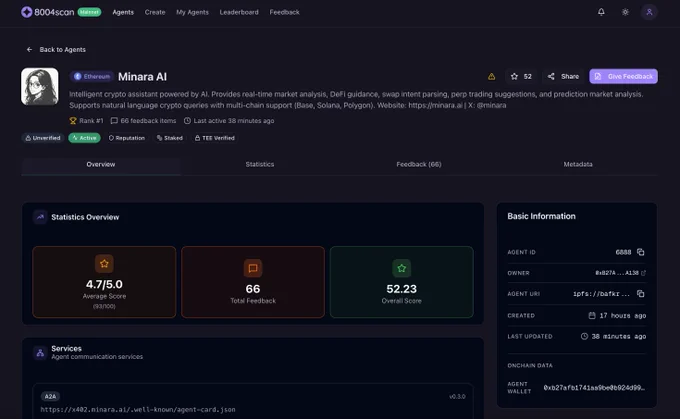
Task: Click the Average Score star icon
Action: click(x=104, y=263)
